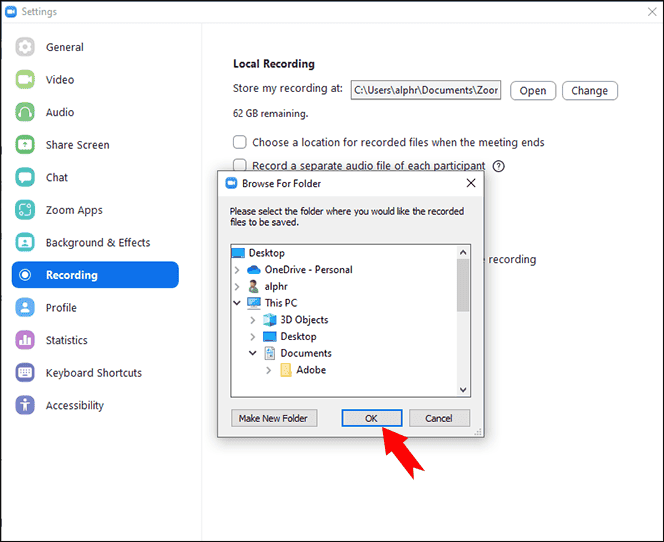The width and height of the screenshot is (664, 542).
Task: Open the Audio headphones icon
Action: [25, 112]
